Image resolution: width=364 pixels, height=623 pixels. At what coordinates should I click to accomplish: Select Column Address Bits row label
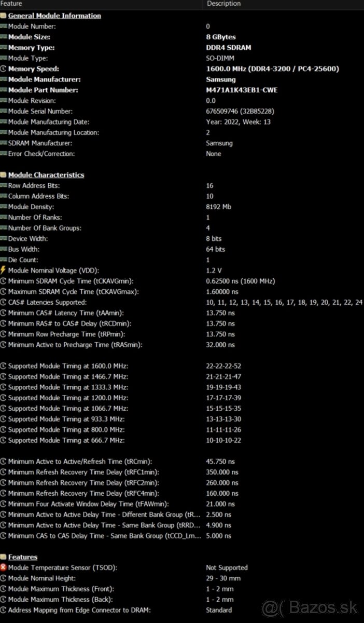tap(39, 196)
